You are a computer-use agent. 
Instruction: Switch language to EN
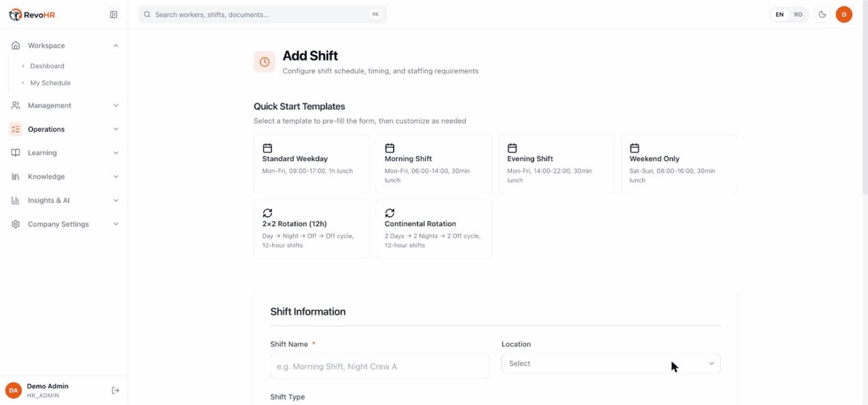pos(780,15)
